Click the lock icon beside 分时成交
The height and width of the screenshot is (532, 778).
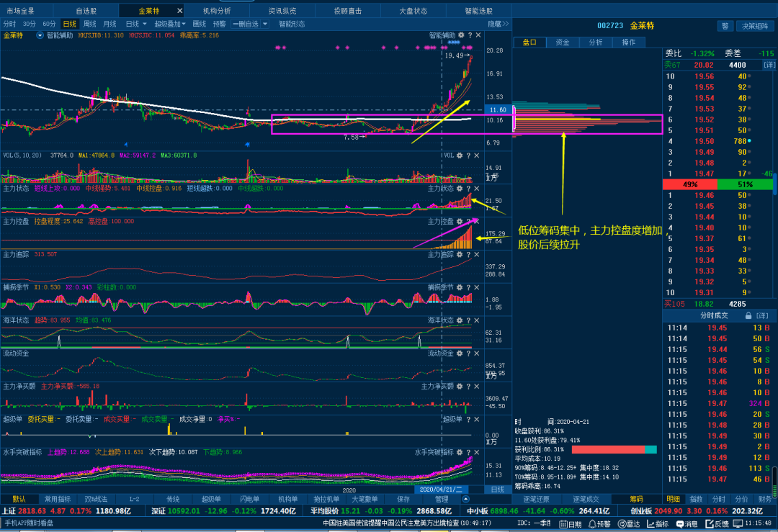(748, 316)
